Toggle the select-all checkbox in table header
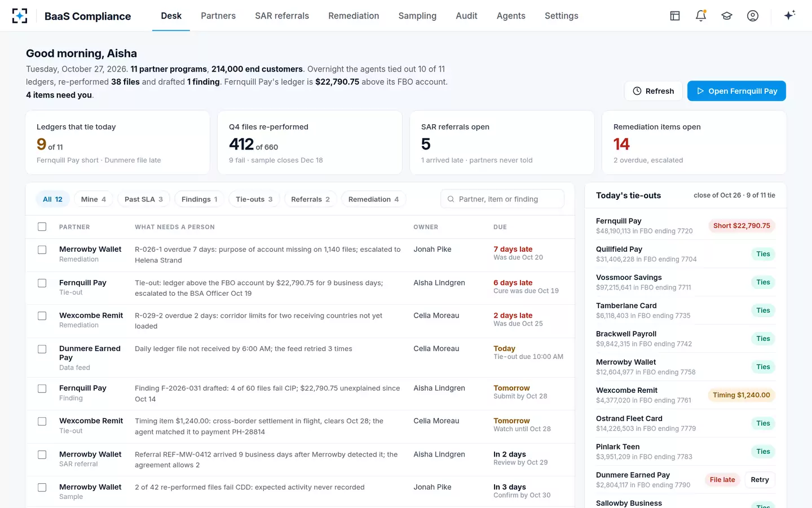 pyautogui.click(x=42, y=227)
